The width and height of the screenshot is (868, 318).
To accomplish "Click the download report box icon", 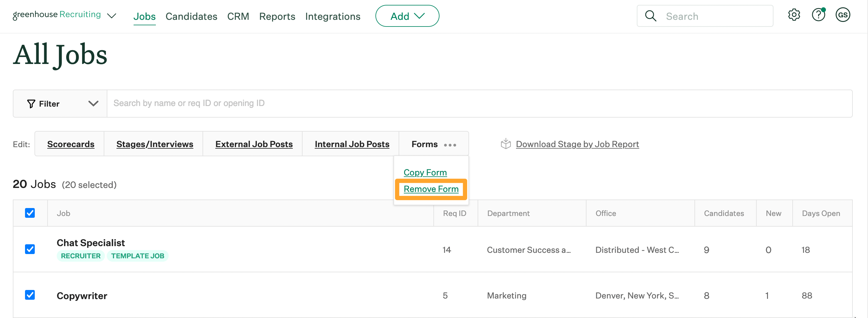I will click(x=505, y=144).
